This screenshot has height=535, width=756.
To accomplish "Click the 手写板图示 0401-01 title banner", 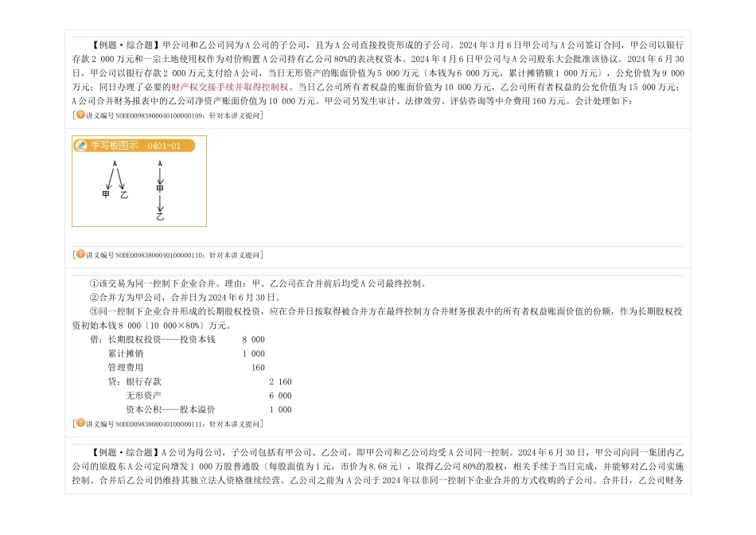I will 134,146.
